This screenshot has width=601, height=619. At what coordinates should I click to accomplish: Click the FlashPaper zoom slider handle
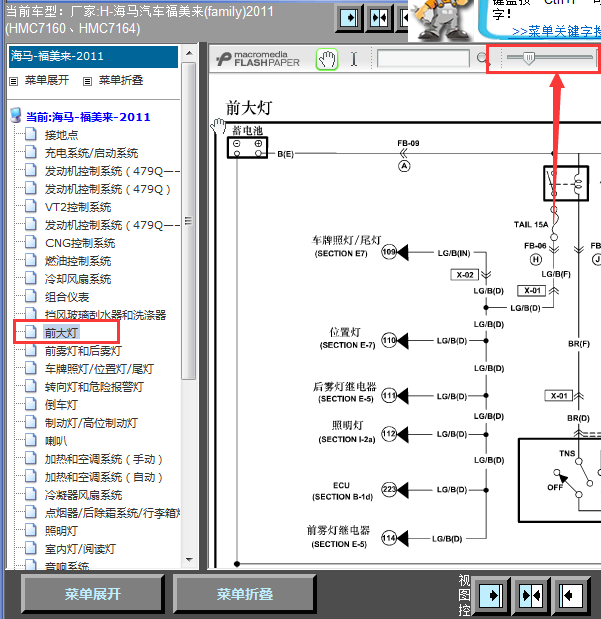pyautogui.click(x=529, y=58)
